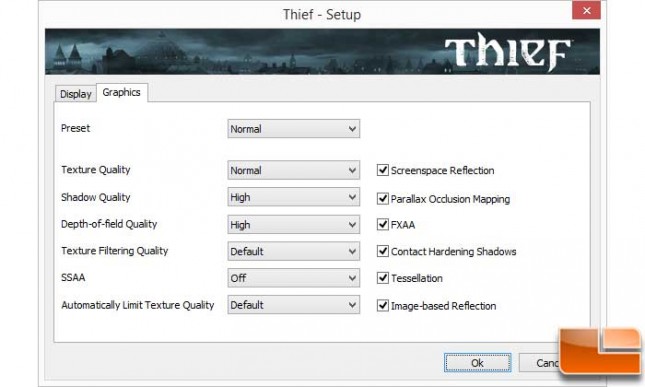This screenshot has height=387, width=645.
Task: Toggle Contact Hardening Shadows
Action: click(x=383, y=251)
